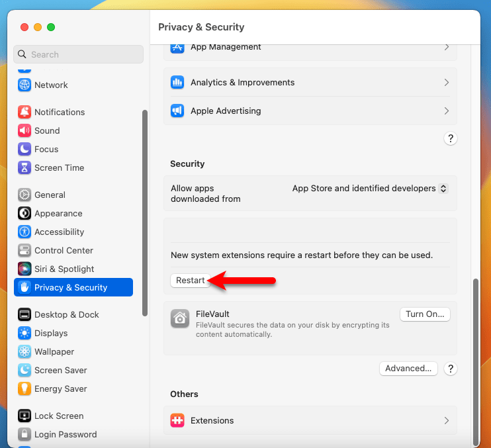Select the Screen Saver icon
The image size is (491, 448).
[24, 370]
